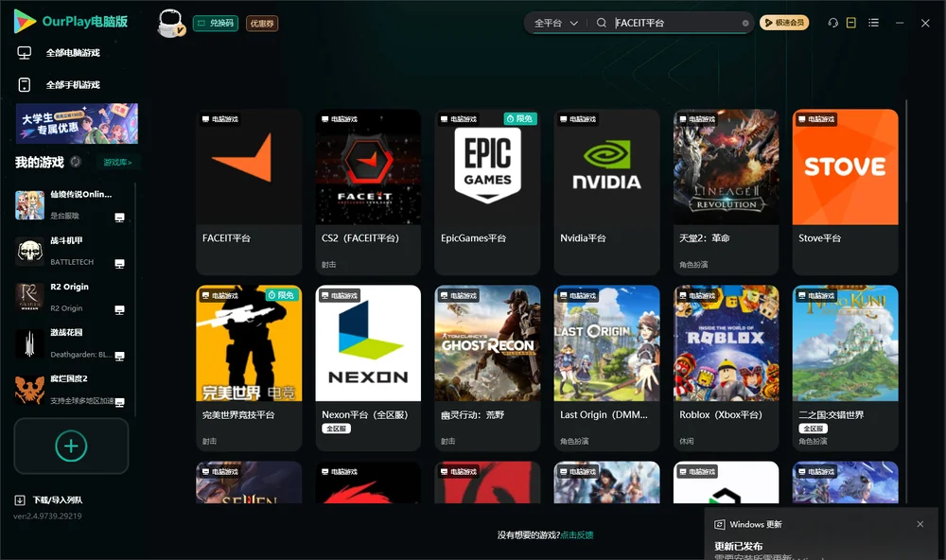Click the 点击反馈 feedback link

577,534
